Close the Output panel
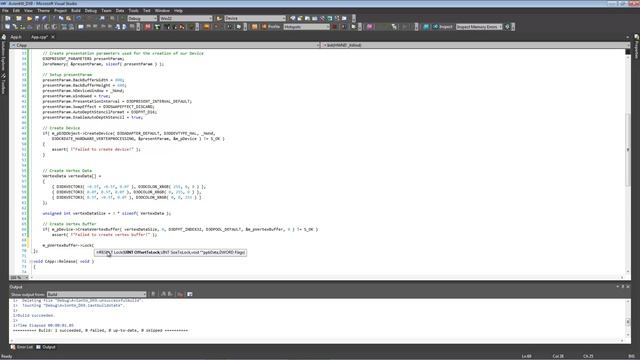The image size is (640, 360). [x=628, y=287]
